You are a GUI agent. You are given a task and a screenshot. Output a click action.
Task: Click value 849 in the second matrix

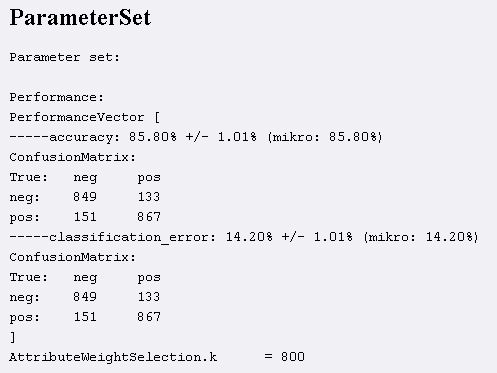point(85,297)
